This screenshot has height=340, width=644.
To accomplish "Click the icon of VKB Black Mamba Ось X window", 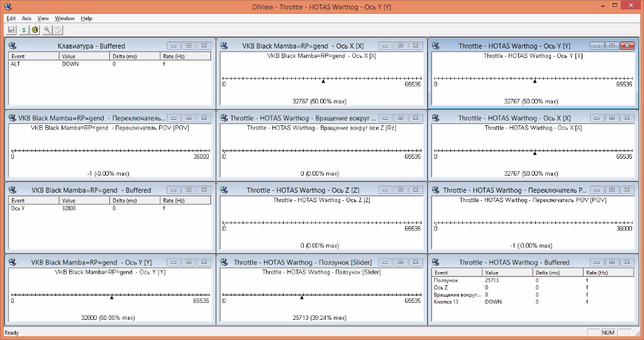I will coord(224,45).
